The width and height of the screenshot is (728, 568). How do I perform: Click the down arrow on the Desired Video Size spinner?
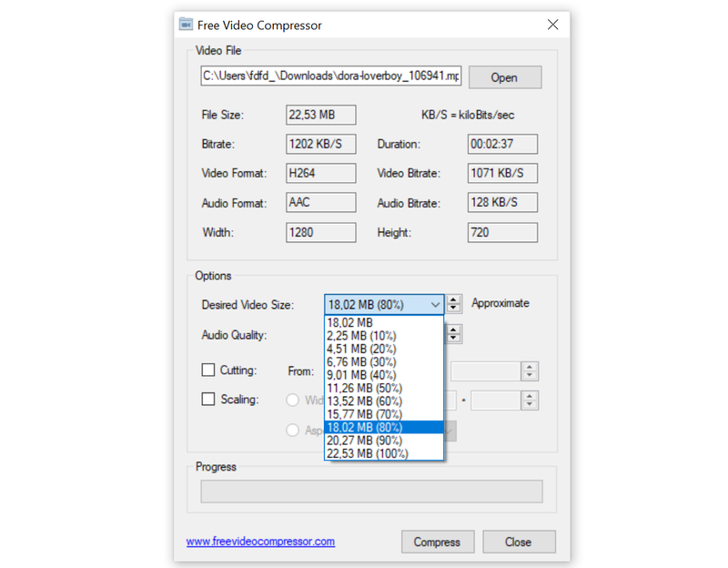pos(453,309)
